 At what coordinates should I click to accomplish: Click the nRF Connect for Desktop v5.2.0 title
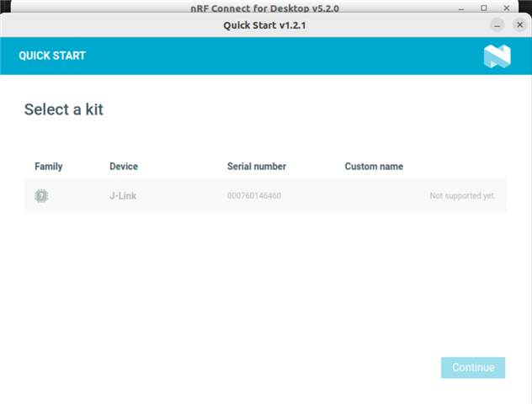click(264, 8)
